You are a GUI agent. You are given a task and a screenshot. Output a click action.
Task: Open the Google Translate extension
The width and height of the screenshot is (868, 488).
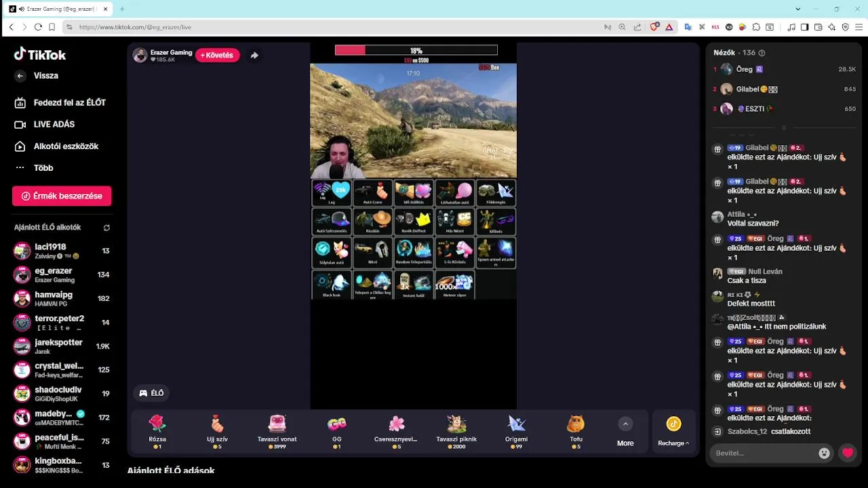[x=688, y=27]
